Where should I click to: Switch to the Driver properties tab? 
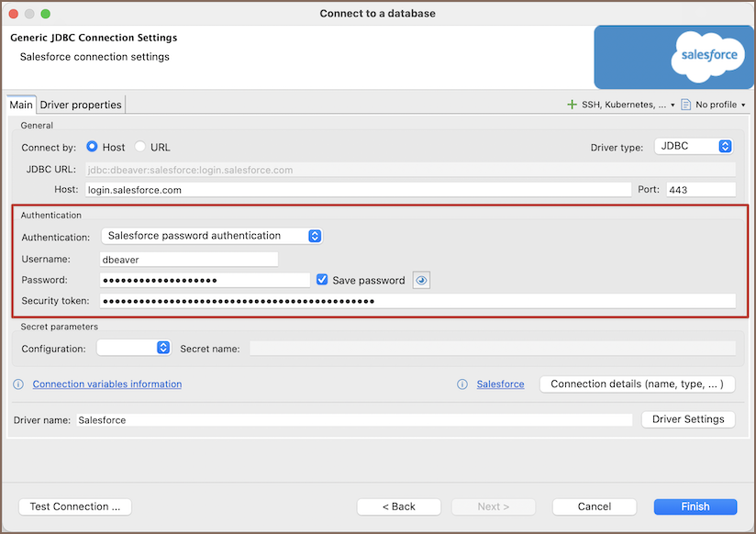pyautogui.click(x=81, y=105)
